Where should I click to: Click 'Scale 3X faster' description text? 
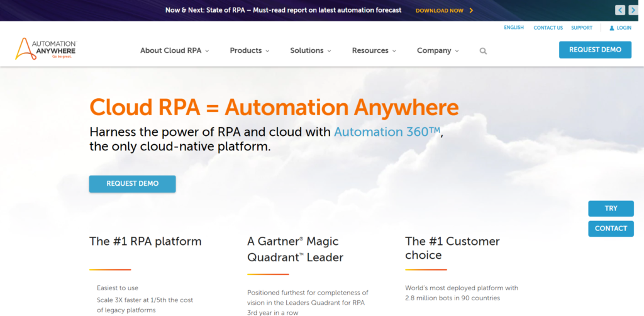coord(145,305)
